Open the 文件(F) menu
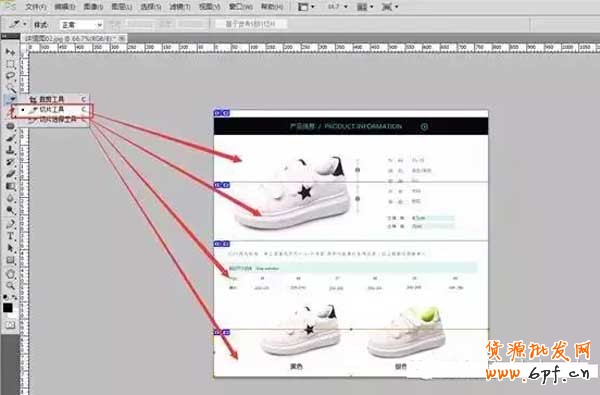 click(x=36, y=7)
